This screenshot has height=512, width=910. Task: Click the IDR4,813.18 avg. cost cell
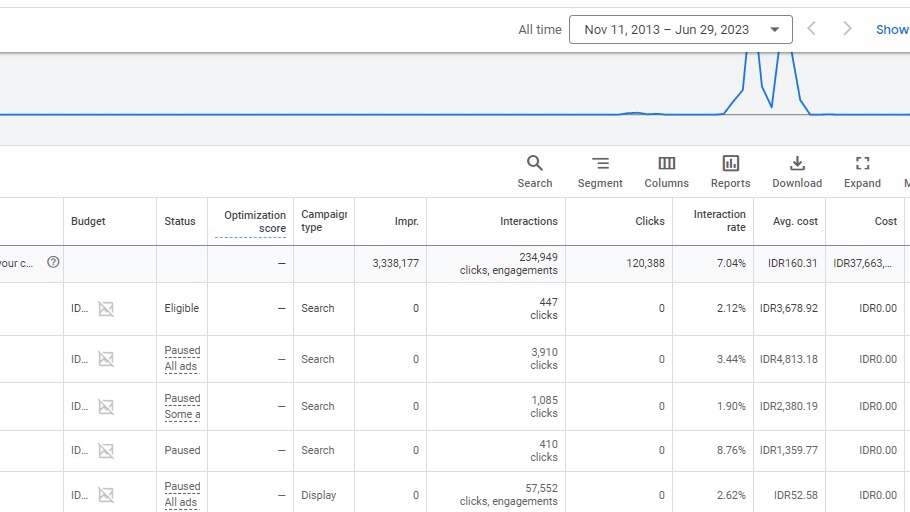click(789, 359)
